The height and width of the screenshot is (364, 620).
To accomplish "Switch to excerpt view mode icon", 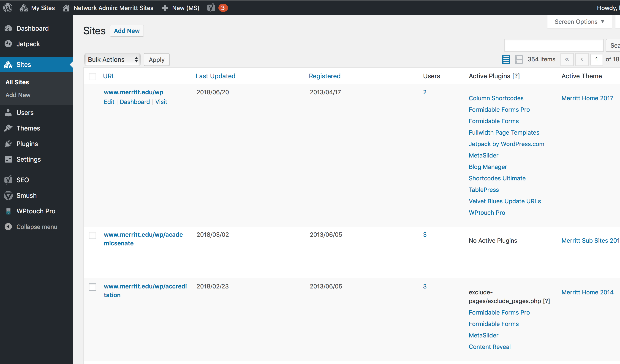I will coord(519,60).
